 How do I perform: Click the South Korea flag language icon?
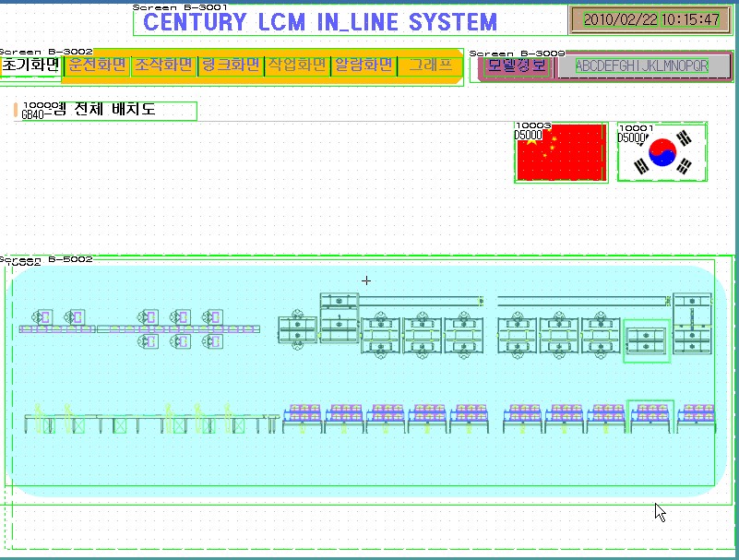[x=662, y=152]
